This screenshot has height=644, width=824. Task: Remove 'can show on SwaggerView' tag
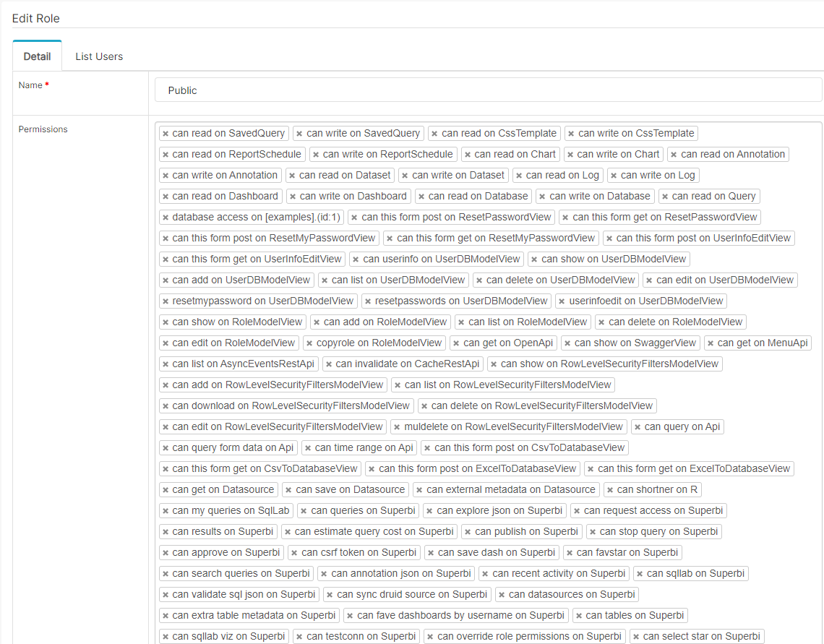567,344
